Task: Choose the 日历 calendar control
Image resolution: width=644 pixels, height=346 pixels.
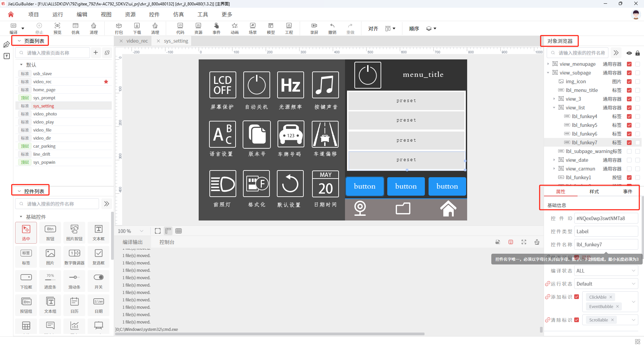Action: (75, 305)
